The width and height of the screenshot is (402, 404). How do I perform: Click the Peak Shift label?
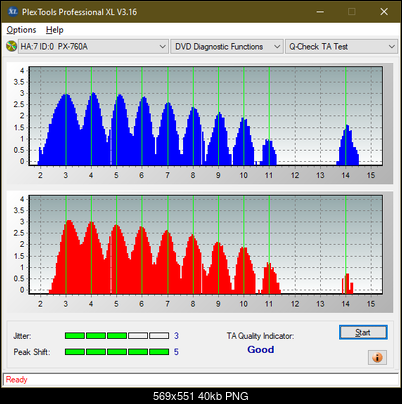[x=32, y=352]
